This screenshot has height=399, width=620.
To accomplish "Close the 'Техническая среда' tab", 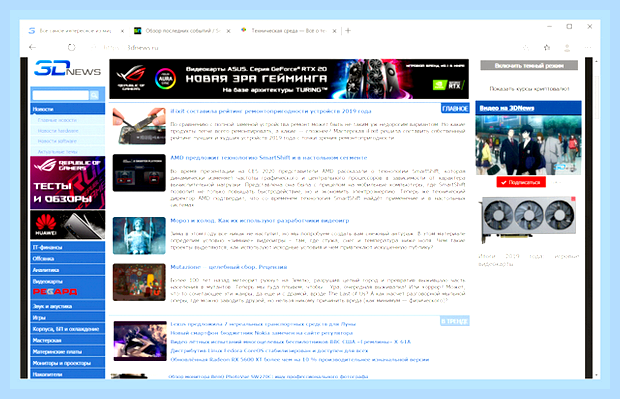I will tap(335, 31).
